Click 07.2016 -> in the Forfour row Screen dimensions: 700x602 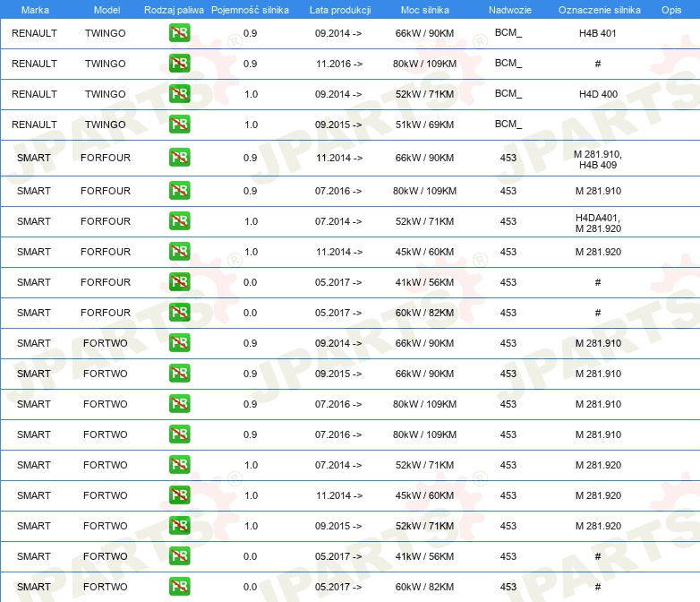click(x=338, y=191)
